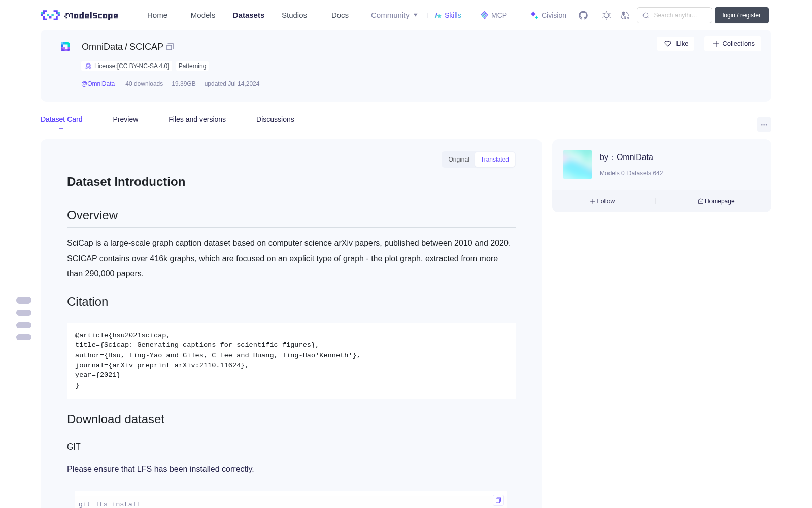This screenshot has width=812, height=508.
Task: Open the Studios navigation item
Action: point(294,15)
